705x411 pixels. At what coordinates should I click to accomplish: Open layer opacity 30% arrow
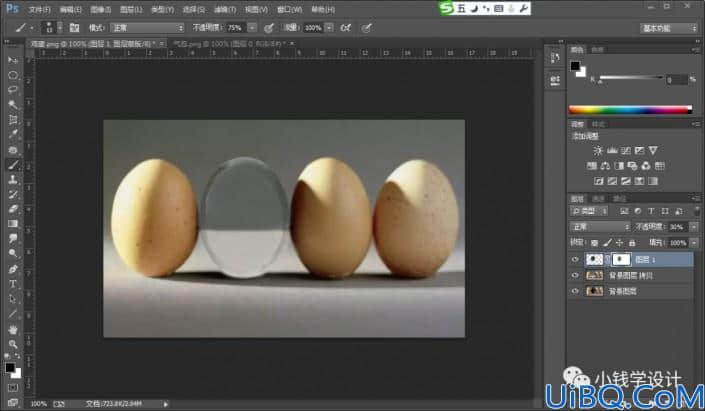coord(693,227)
